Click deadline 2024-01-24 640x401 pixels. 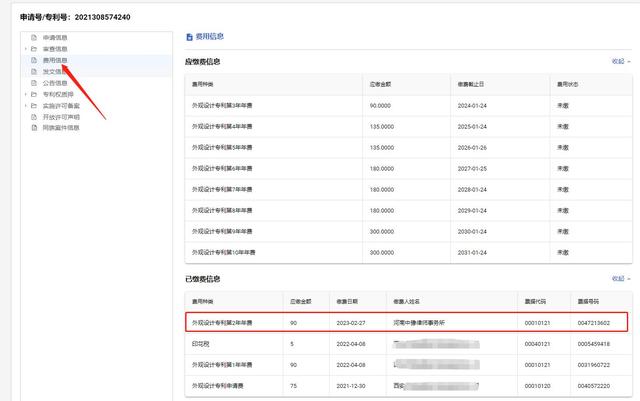click(472, 106)
